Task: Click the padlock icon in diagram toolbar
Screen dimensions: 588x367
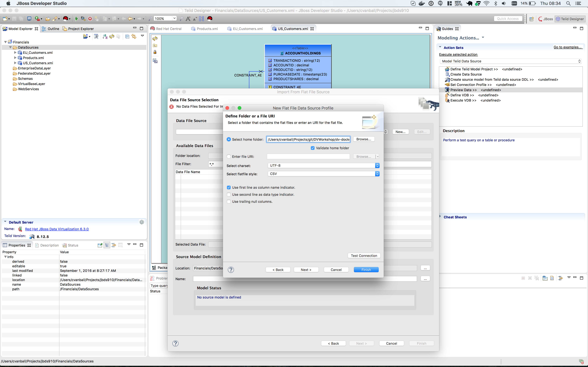Action: [x=155, y=52]
